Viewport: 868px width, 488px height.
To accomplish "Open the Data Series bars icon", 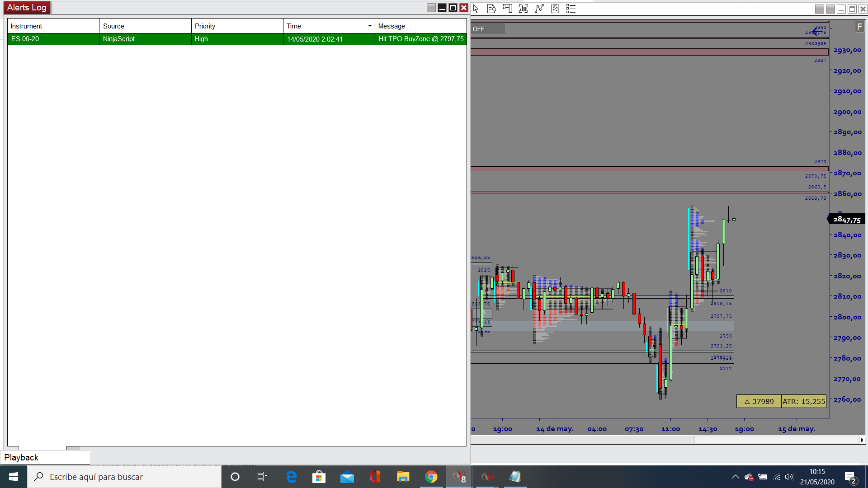I will (x=523, y=9).
